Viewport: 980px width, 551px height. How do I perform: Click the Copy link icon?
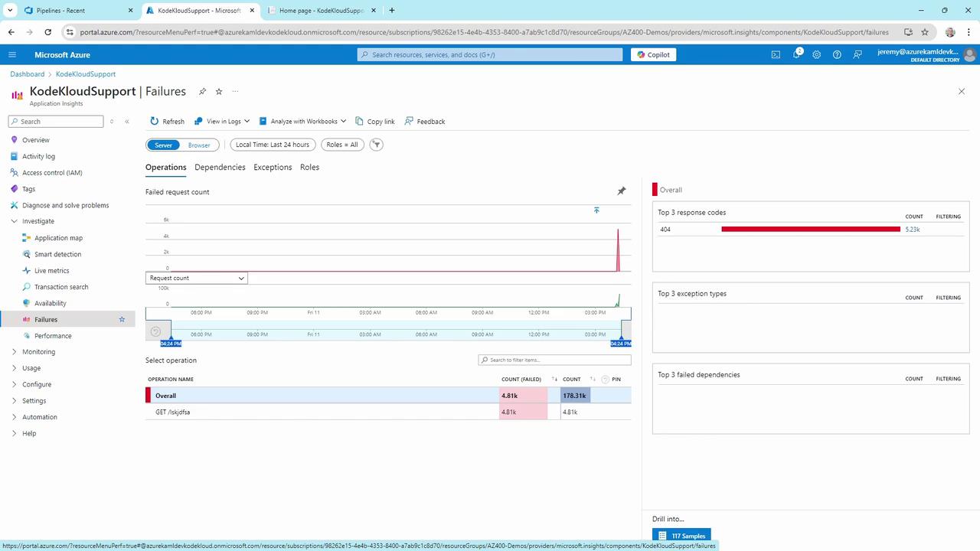point(360,122)
